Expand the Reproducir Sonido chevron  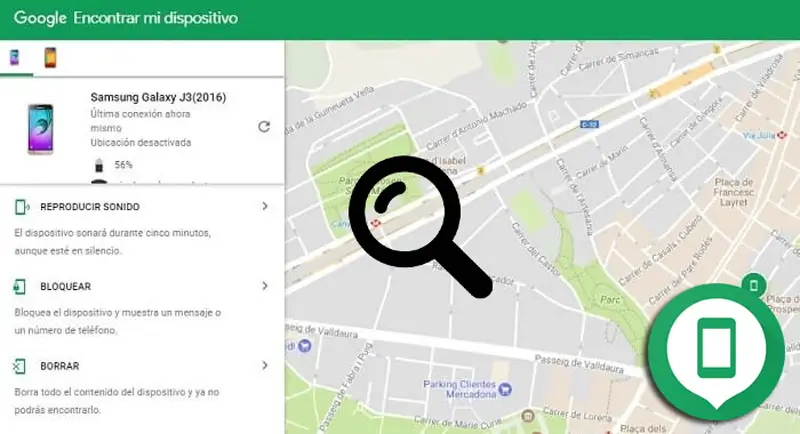click(265, 206)
